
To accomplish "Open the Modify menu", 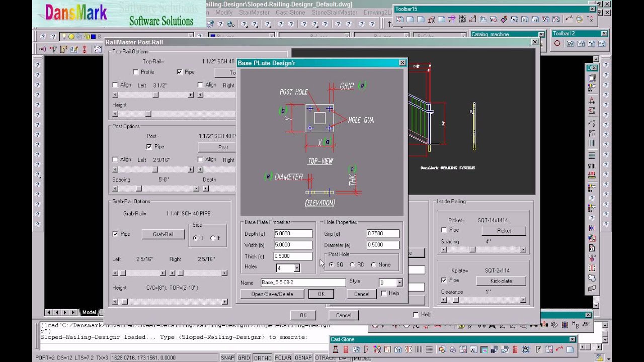I will [224, 12].
